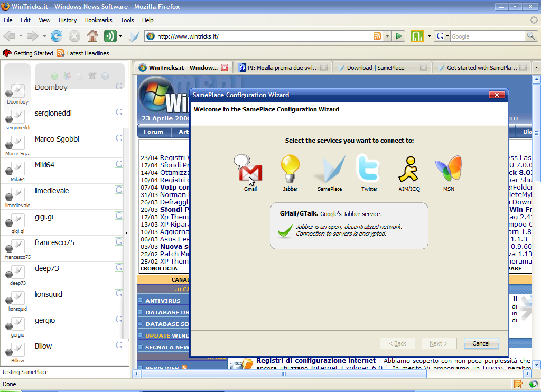Click the status bar notes icon
The image size is (541, 392).
[x=518, y=384]
